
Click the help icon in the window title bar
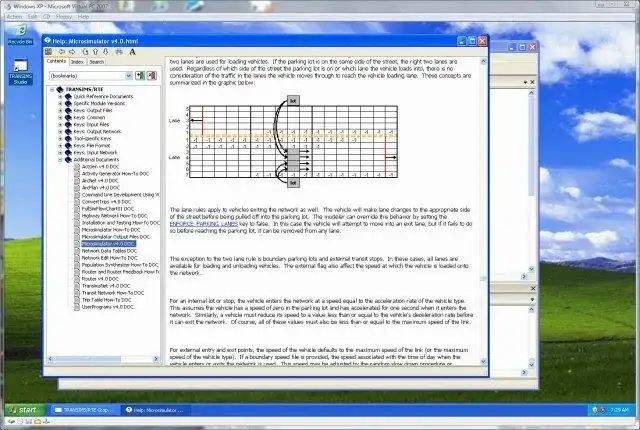(47, 41)
